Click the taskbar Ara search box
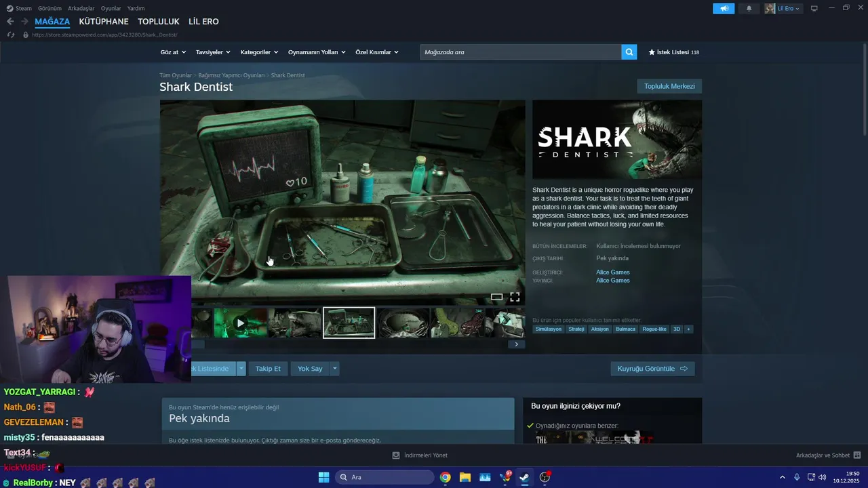 [x=384, y=477]
